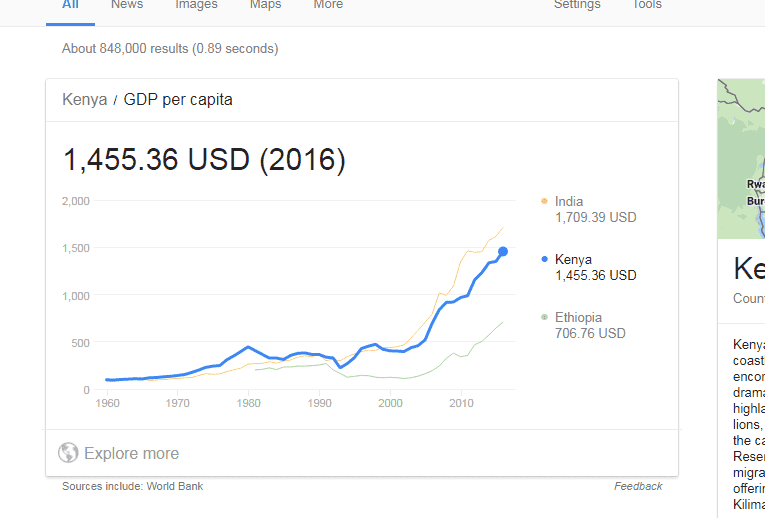
Task: Click the globe icon beside Explore more
Action: click(x=68, y=453)
